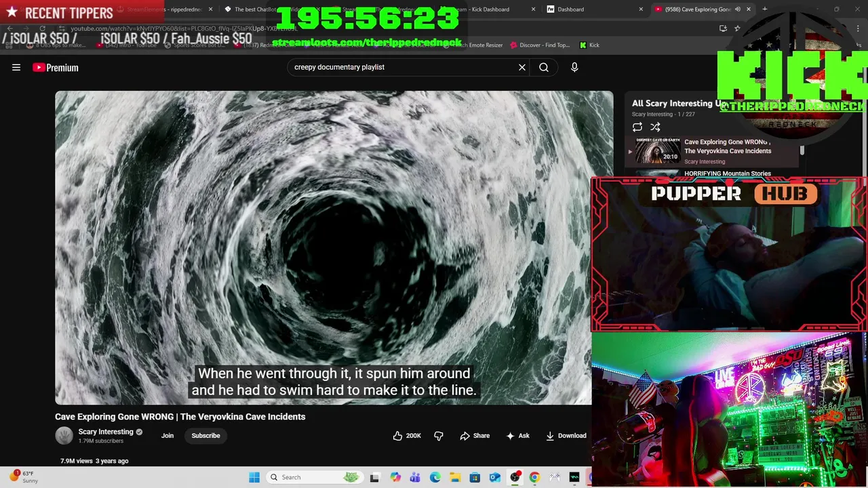Download the video

click(x=566, y=436)
